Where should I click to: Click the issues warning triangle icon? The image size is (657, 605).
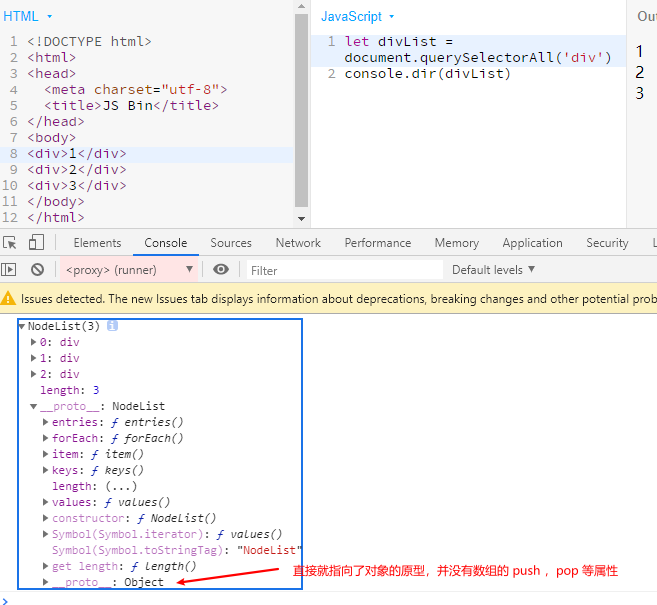(8, 298)
